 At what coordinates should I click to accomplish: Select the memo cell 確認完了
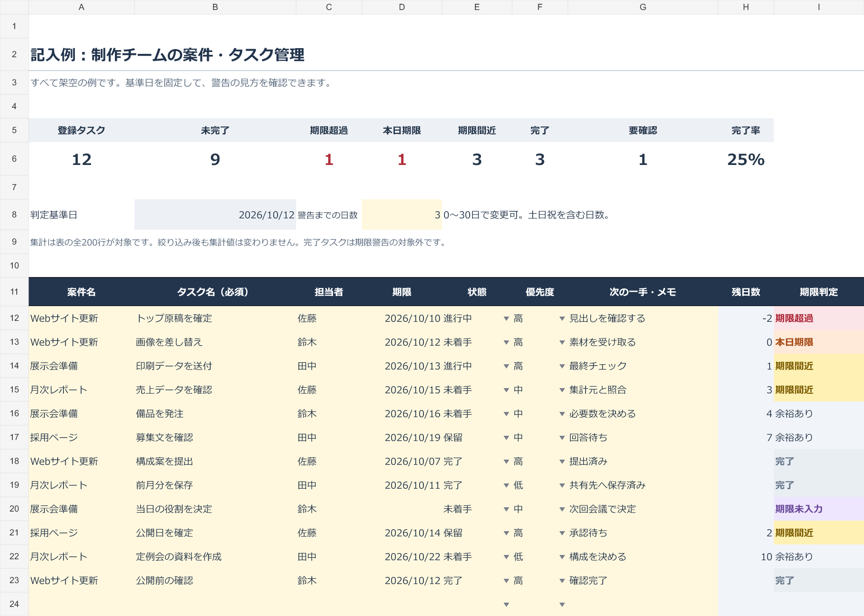643,580
